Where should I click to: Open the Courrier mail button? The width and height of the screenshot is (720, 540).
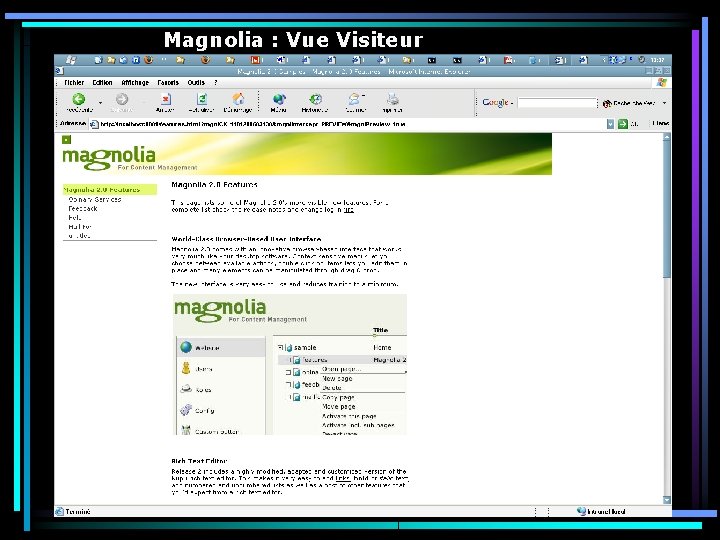[355, 102]
